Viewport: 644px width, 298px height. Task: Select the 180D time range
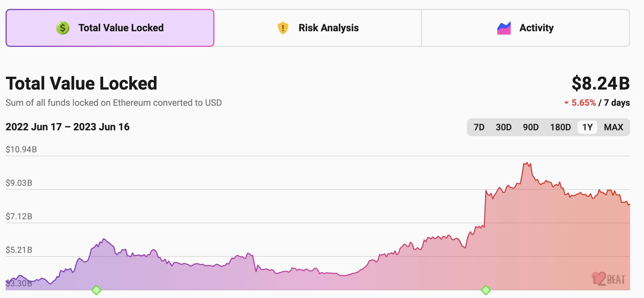point(560,127)
